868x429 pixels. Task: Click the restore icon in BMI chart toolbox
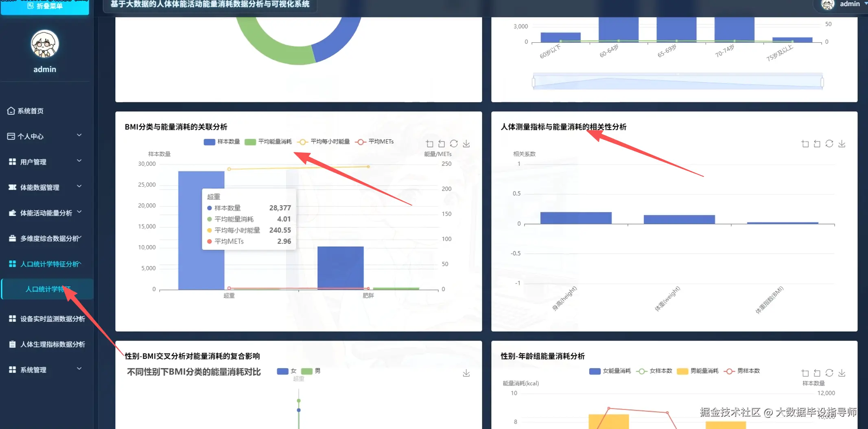pyautogui.click(x=454, y=144)
